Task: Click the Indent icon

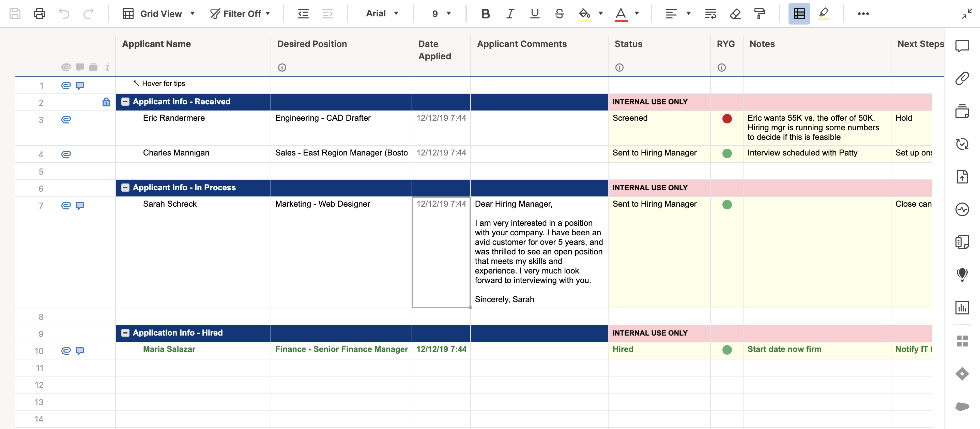Action: (x=327, y=14)
